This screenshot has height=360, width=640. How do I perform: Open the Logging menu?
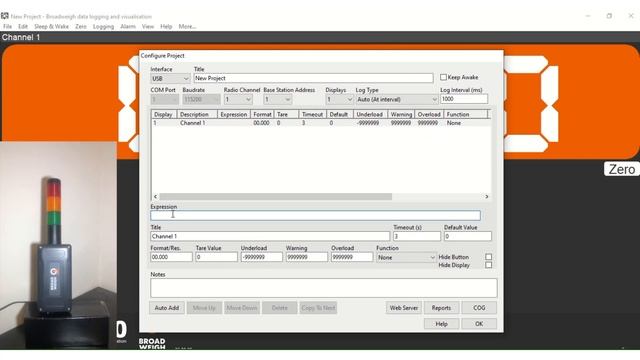coord(103,27)
